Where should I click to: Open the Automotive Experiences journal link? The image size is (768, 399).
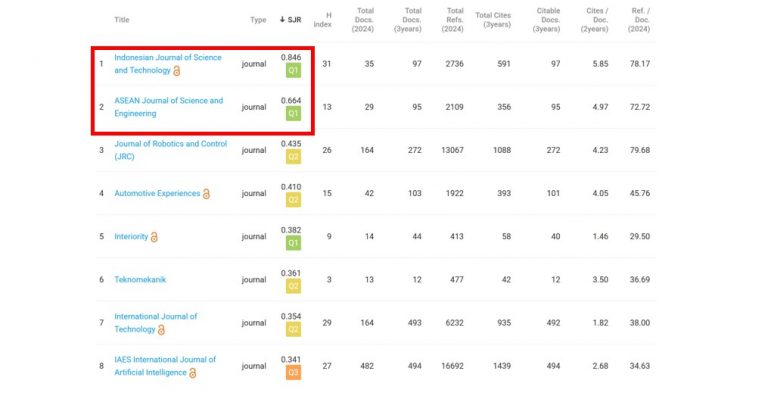coord(157,193)
